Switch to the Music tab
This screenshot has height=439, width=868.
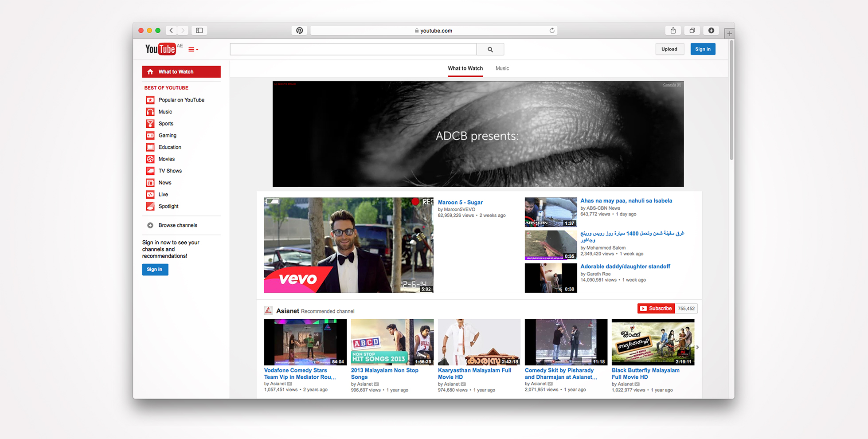[502, 68]
